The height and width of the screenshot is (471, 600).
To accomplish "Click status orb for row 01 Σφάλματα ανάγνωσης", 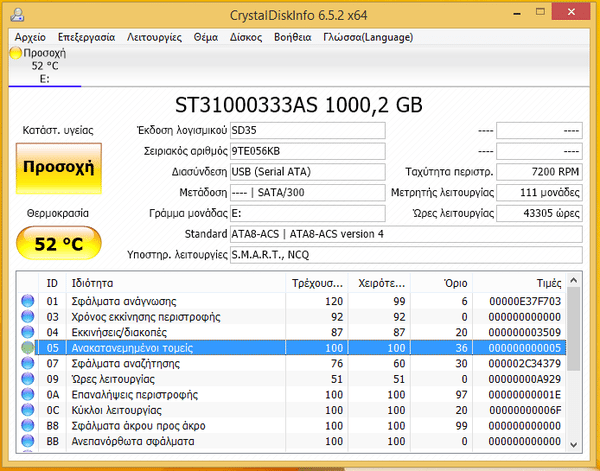I will 28,301.
